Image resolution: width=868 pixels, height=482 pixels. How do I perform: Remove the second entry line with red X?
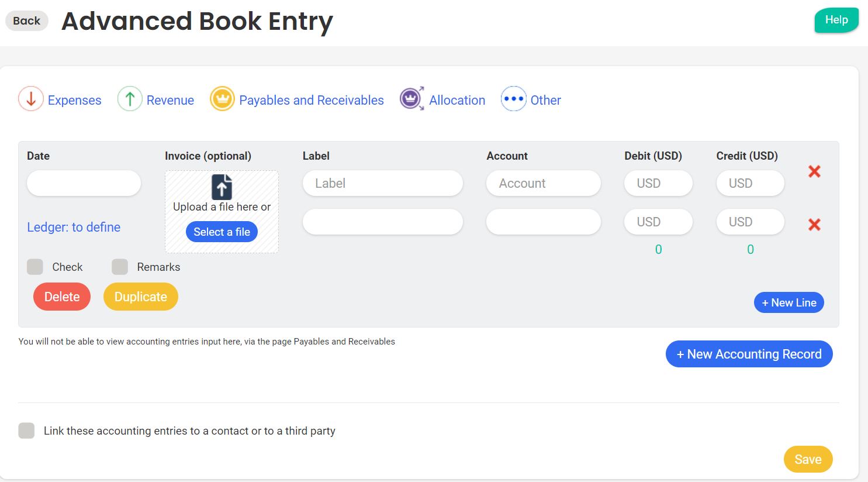tap(814, 225)
